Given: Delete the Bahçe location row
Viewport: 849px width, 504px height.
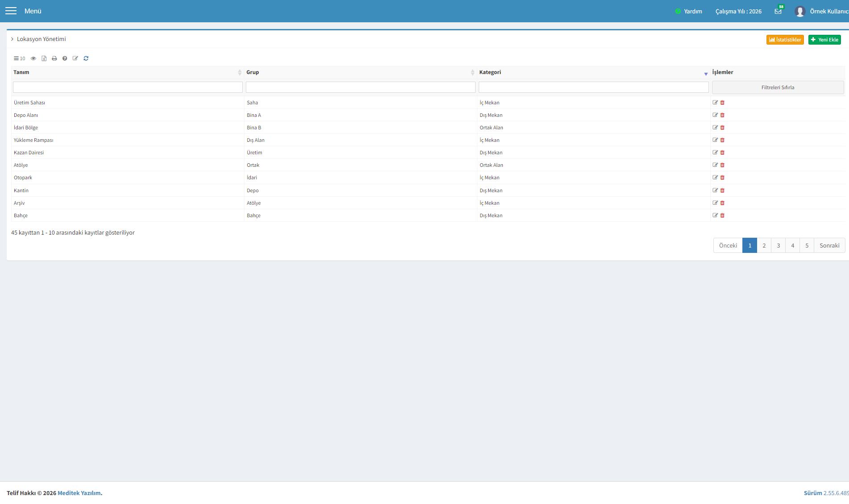Looking at the screenshot, I should 722,215.
